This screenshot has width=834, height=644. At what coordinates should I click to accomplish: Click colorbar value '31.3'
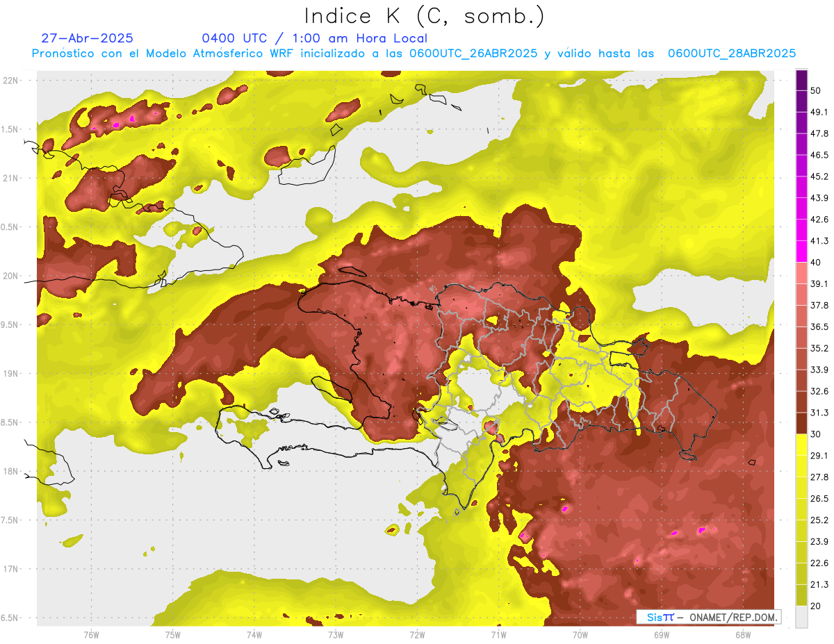pos(819,413)
